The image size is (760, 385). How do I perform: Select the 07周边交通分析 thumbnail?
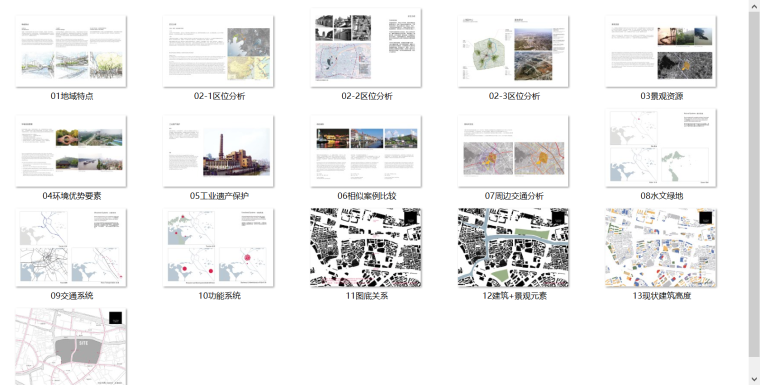click(513, 151)
